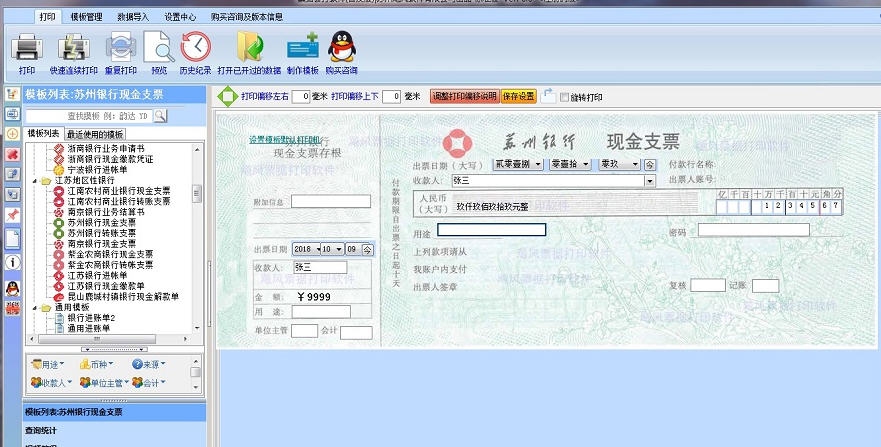Click the monitor icon in left sidebar
This screenshot has height=447, width=881.
[x=12, y=114]
